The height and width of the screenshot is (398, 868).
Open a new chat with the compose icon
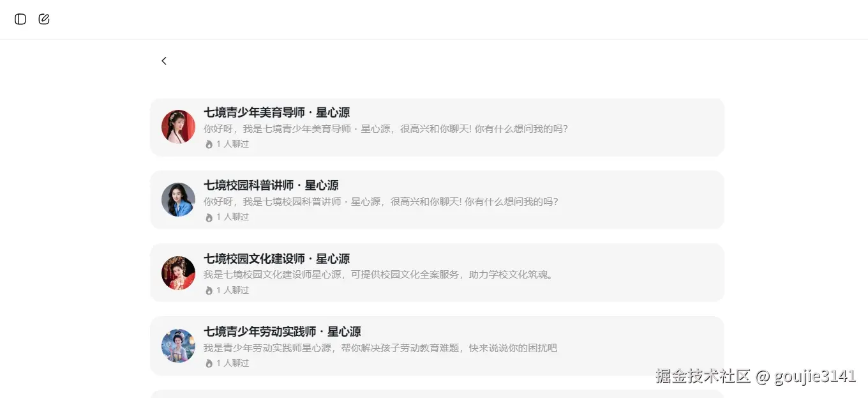[43, 19]
